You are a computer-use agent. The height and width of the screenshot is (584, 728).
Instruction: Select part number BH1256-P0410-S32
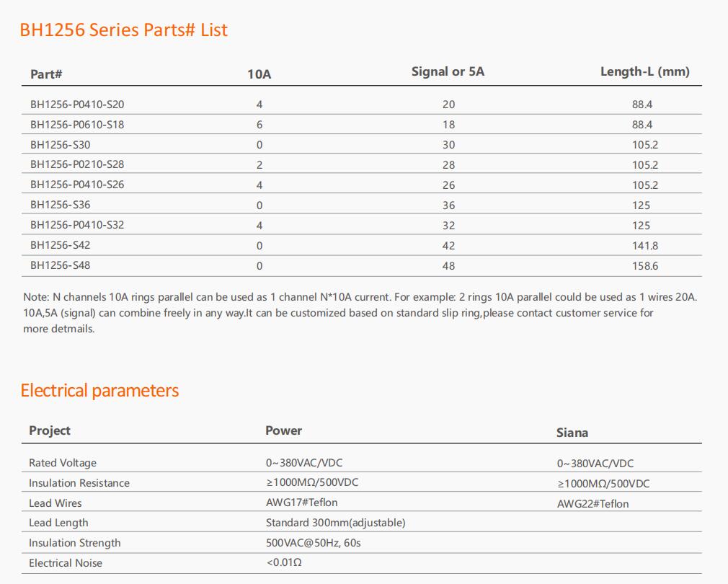pyautogui.click(x=77, y=225)
